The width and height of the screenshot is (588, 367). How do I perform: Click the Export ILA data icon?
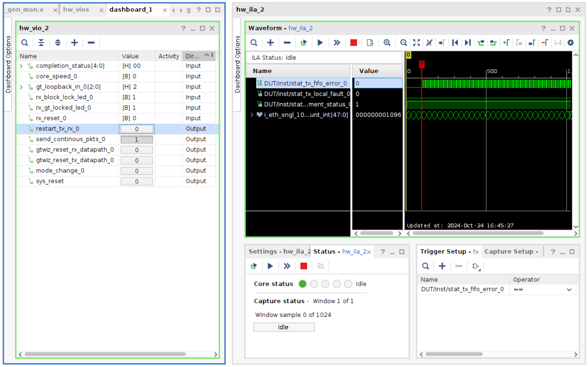point(370,43)
